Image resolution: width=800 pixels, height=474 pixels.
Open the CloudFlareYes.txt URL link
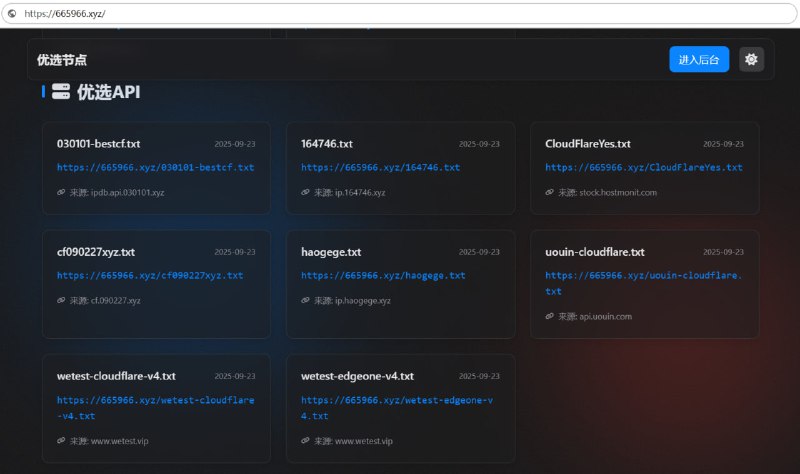(x=643, y=168)
